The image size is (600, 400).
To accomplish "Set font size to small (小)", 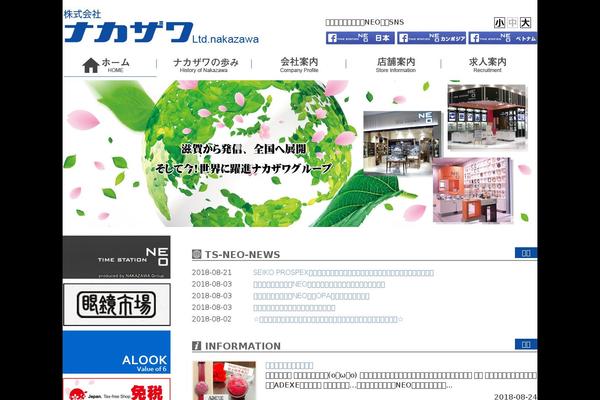I will 499,23.
